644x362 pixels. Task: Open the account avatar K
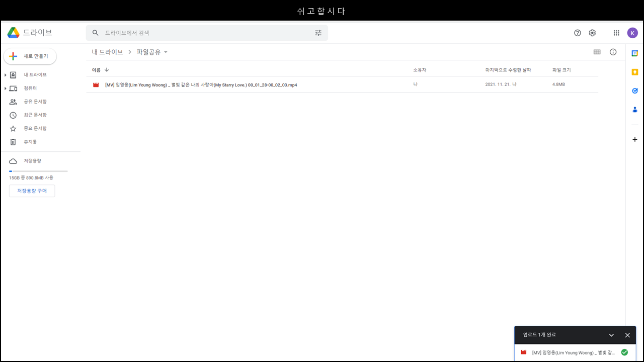[632, 33]
